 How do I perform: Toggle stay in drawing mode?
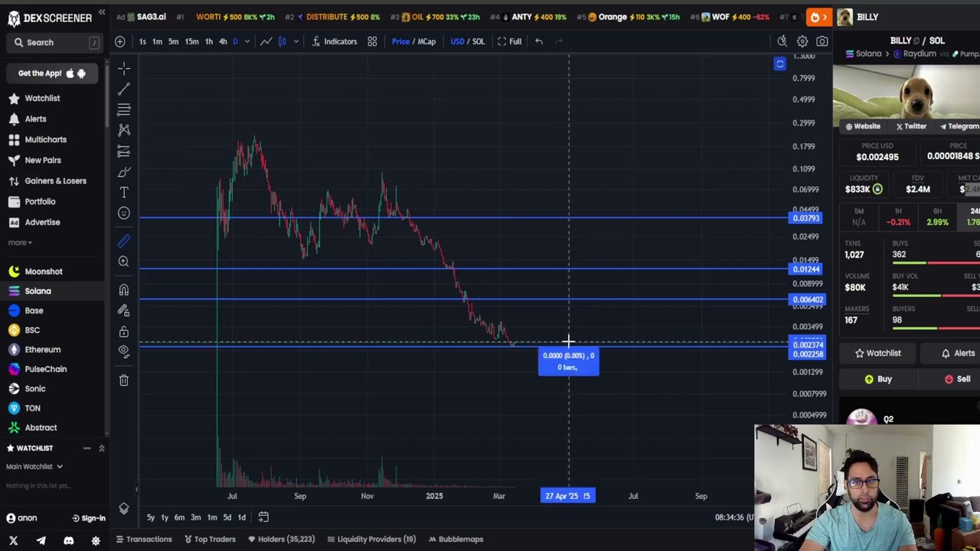(x=124, y=311)
